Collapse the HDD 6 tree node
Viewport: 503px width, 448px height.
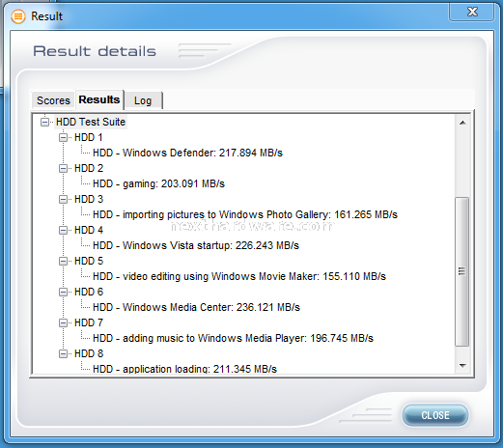(x=63, y=293)
